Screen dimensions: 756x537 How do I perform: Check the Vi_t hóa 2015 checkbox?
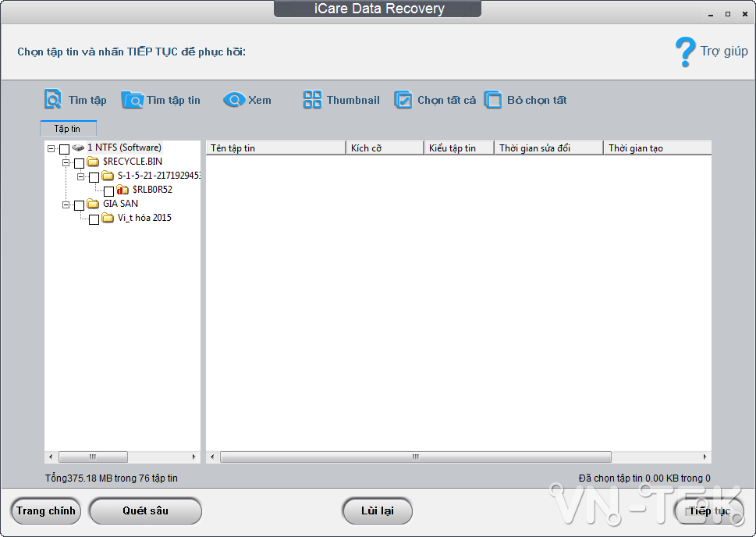tap(94, 218)
